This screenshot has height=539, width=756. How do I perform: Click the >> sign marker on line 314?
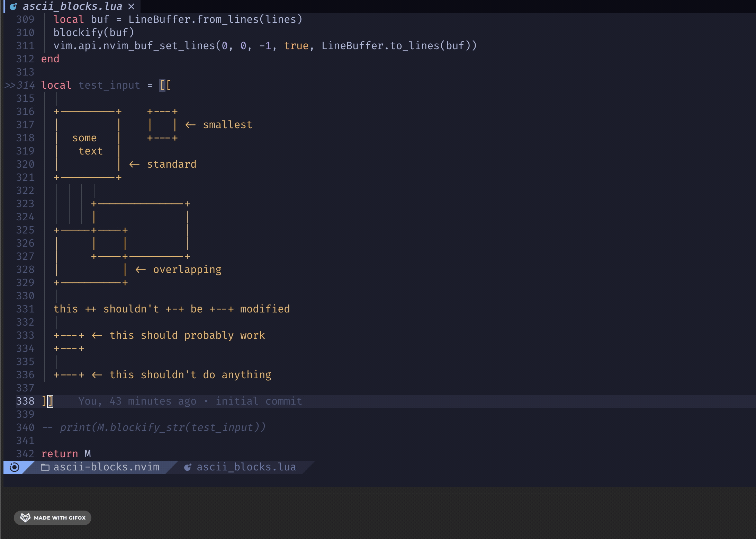coord(10,85)
